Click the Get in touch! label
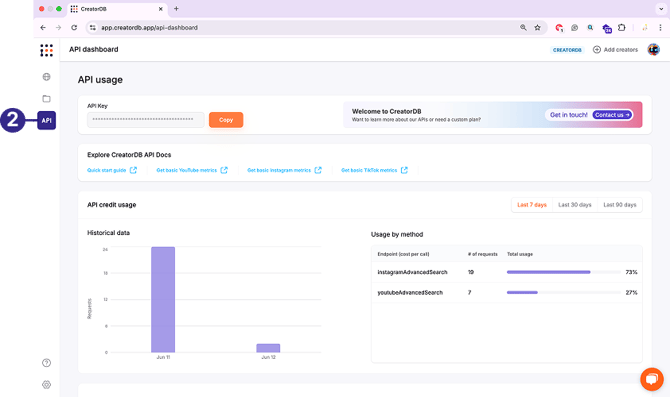Screen dimensions: 670x397 (569, 115)
